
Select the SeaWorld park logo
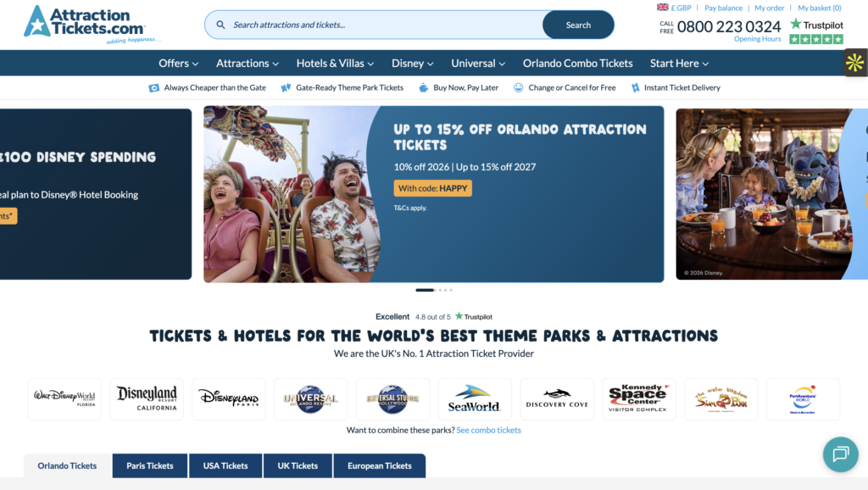coord(475,399)
